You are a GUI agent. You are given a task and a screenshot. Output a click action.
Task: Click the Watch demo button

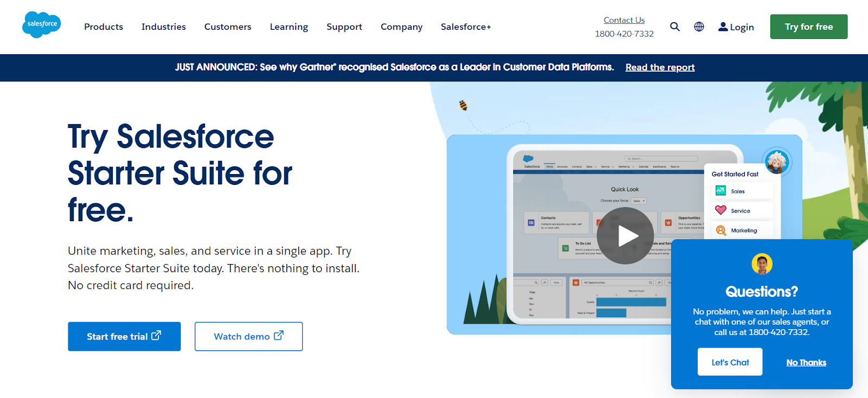(x=248, y=336)
